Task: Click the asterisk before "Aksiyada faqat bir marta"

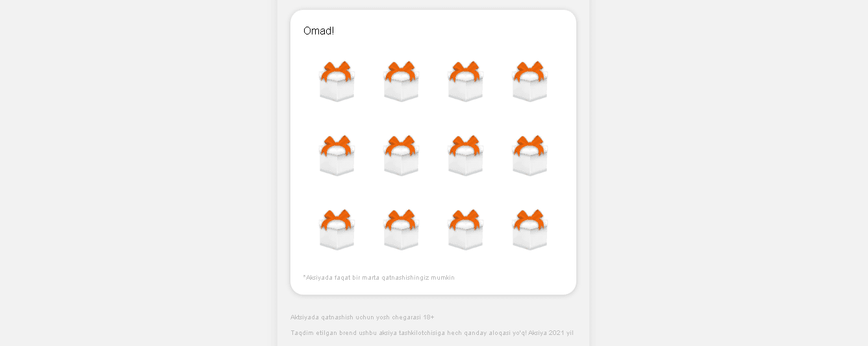Action: point(304,276)
